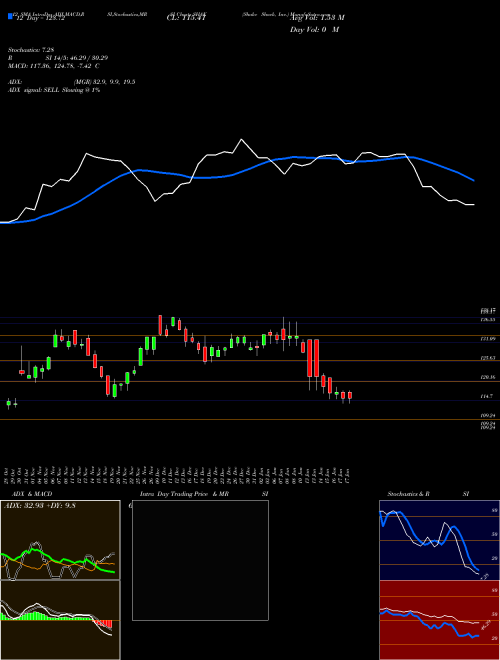This screenshot has height=660, width=500.
Task: Open the blue Stochastics chart panel
Action: 439,540
